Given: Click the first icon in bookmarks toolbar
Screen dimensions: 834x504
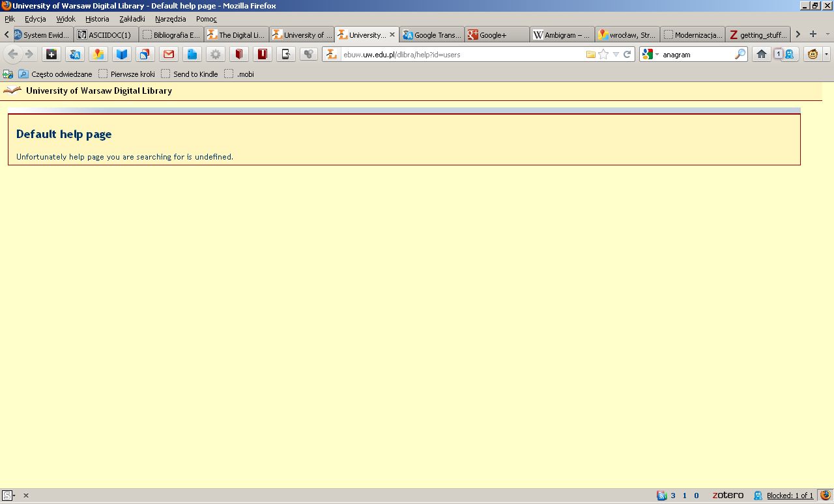Looking at the screenshot, I should click(8, 74).
